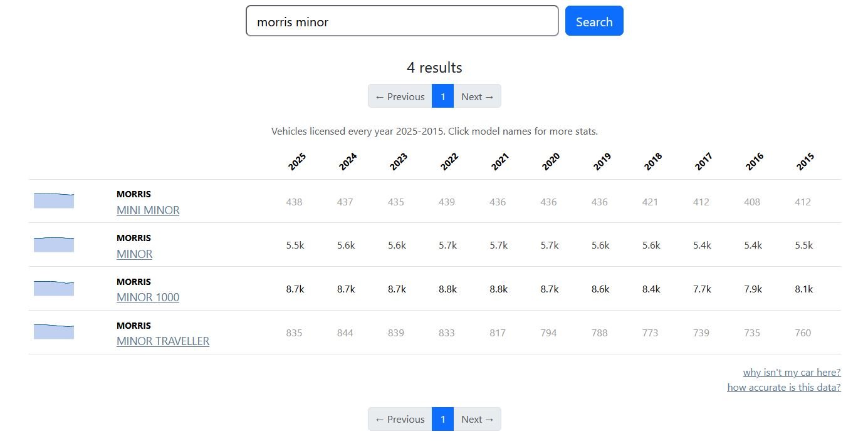Open the MINOR TRAVELLER model link

[163, 341]
